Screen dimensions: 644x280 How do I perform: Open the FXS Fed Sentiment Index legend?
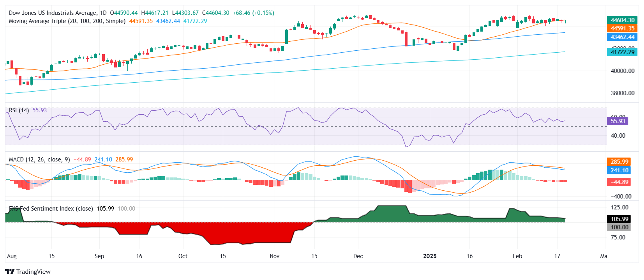(51, 209)
